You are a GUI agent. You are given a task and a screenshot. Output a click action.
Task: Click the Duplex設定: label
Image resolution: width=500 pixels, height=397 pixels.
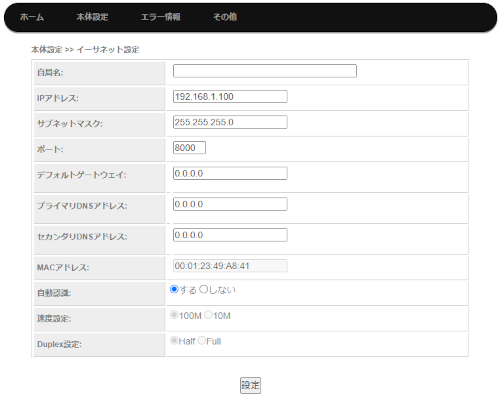pyautogui.click(x=59, y=344)
